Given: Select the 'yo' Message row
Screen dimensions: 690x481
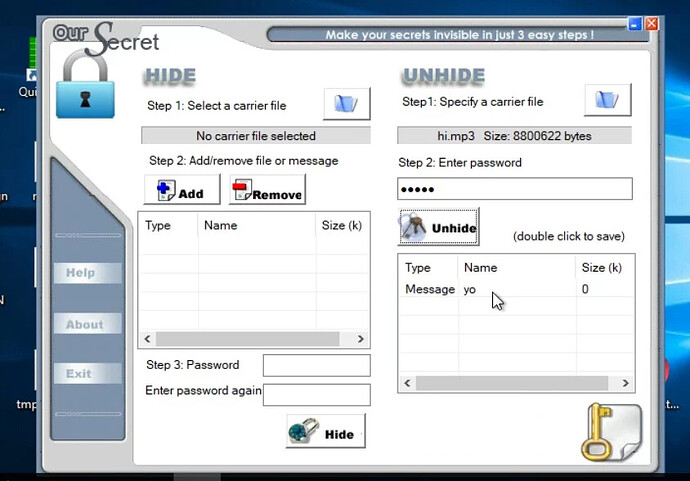Looking at the screenshot, I should pos(470,289).
